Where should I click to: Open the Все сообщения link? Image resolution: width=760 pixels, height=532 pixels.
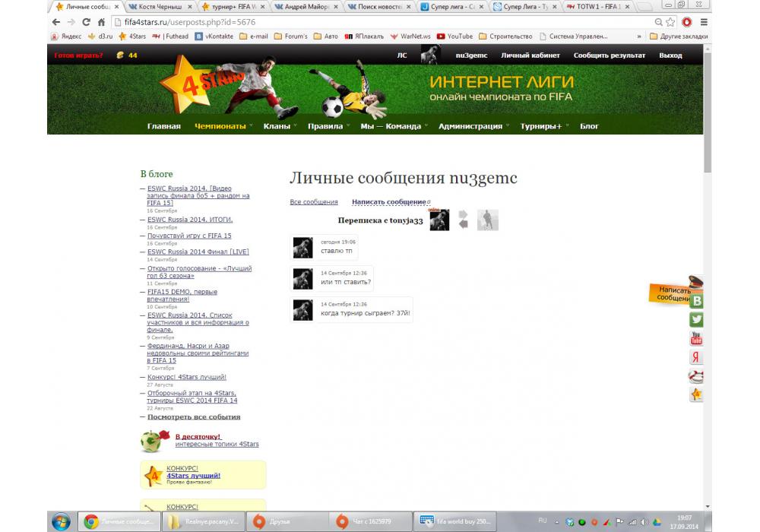point(314,202)
